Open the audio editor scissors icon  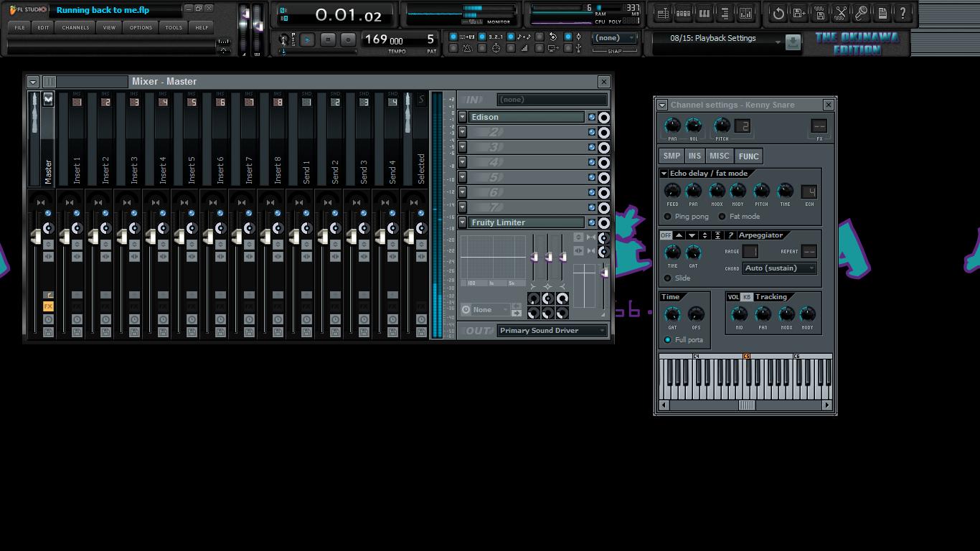841,13
